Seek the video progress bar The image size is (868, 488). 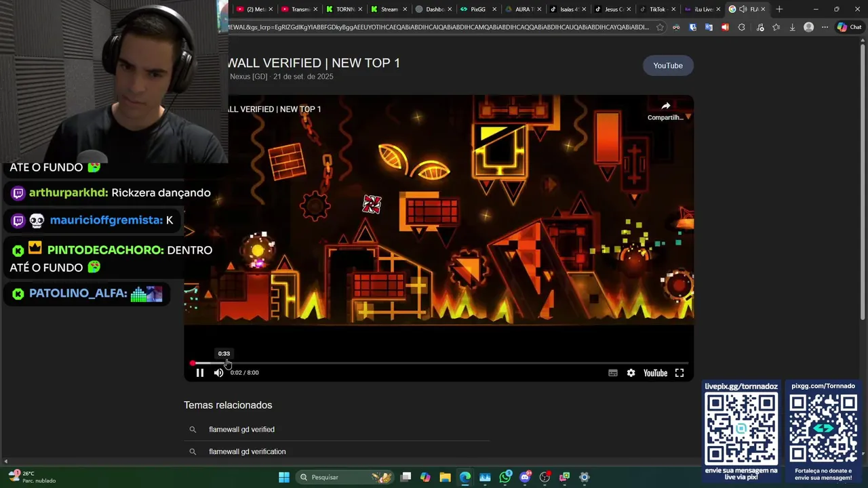coord(439,363)
